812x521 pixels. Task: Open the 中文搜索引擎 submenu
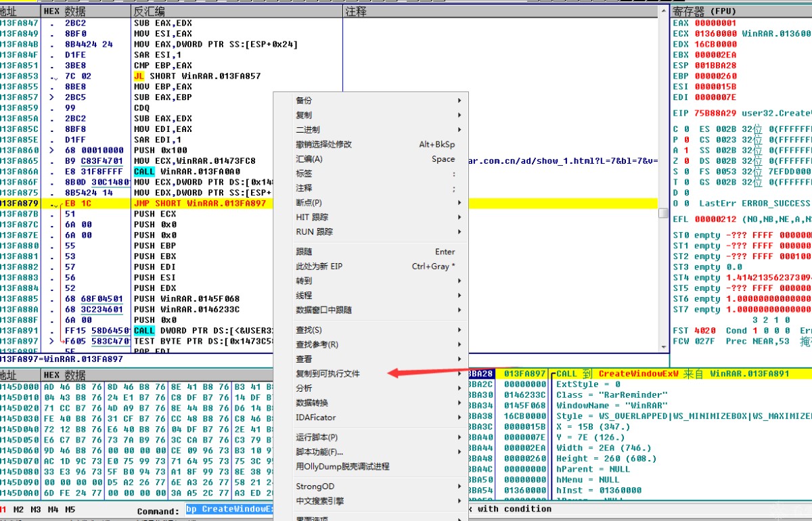pyautogui.click(x=371, y=501)
